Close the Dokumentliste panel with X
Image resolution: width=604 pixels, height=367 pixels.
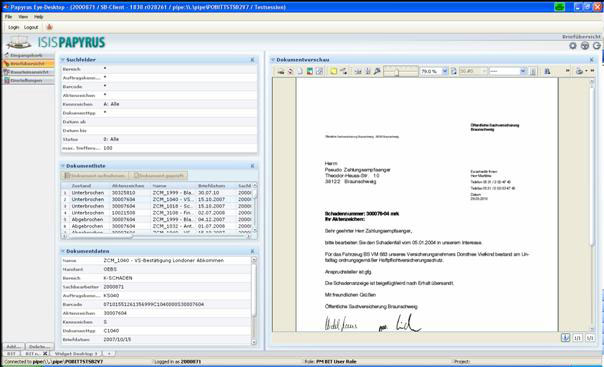pos(252,166)
